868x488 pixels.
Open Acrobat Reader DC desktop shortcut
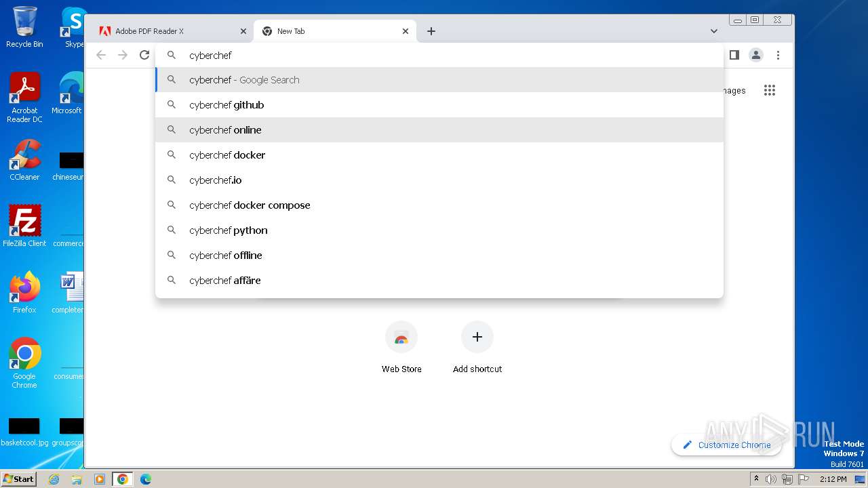(24, 98)
